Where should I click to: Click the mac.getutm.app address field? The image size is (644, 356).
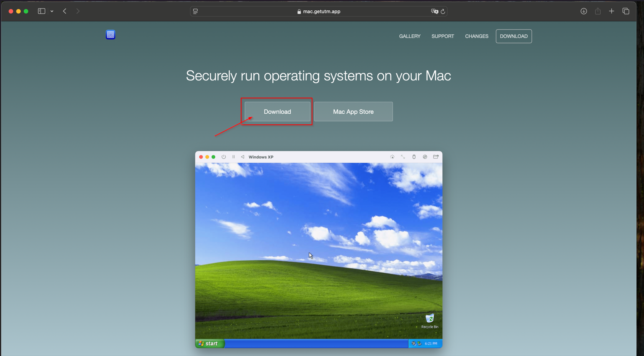[x=319, y=11]
